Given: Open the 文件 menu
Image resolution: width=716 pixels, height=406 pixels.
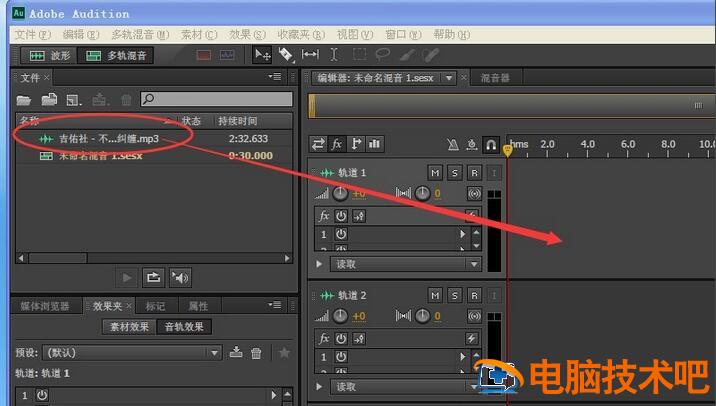Looking at the screenshot, I should [x=33, y=35].
